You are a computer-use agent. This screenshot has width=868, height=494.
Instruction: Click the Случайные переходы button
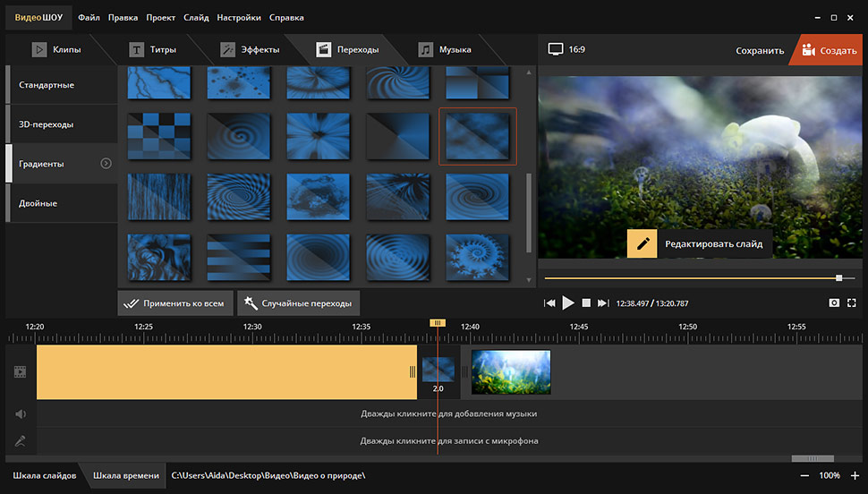[298, 303]
